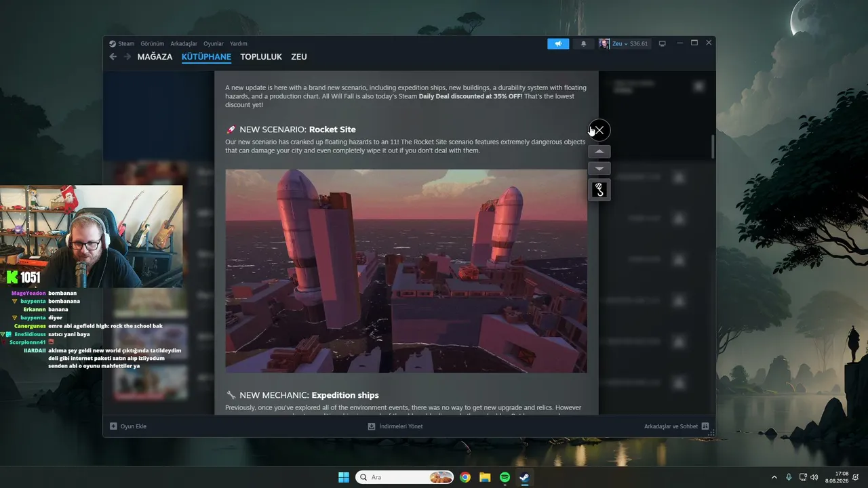Open the network tray icon
Image resolution: width=868 pixels, height=488 pixels.
pyautogui.click(x=803, y=477)
